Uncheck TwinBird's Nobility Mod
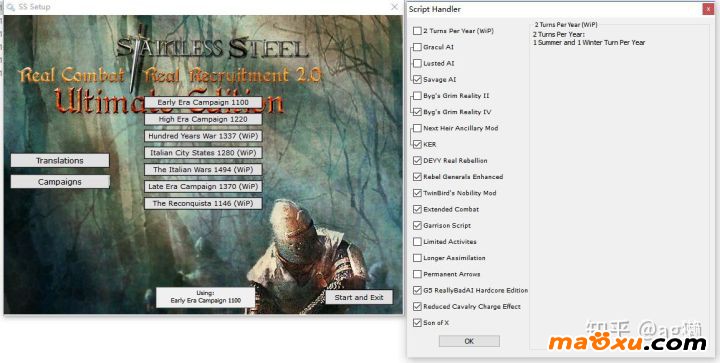 417,193
